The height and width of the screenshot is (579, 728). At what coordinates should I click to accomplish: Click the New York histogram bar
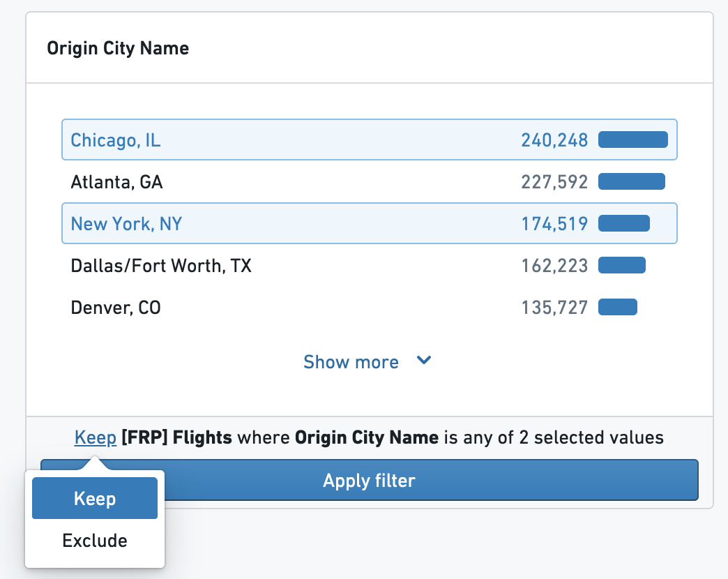point(624,223)
